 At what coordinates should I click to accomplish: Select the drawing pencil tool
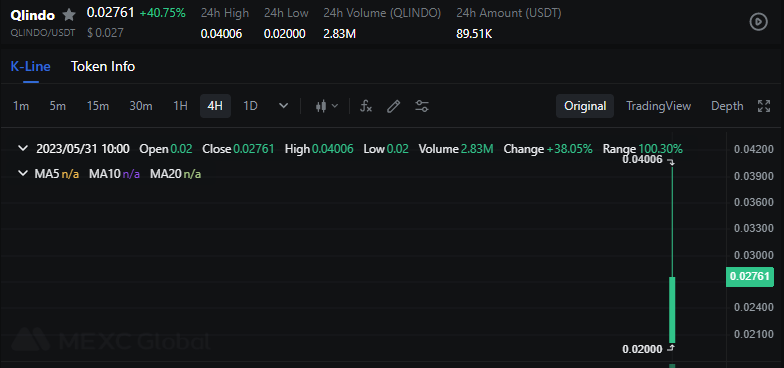[x=394, y=106]
